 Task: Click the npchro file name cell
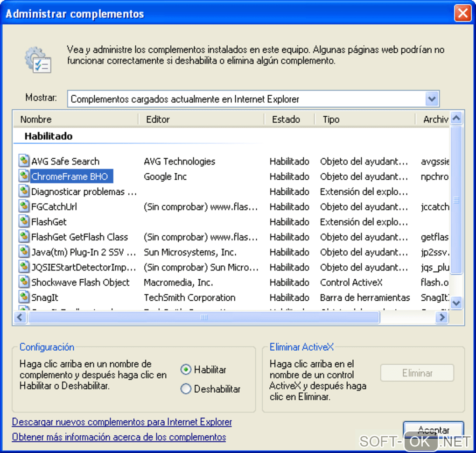click(x=434, y=176)
